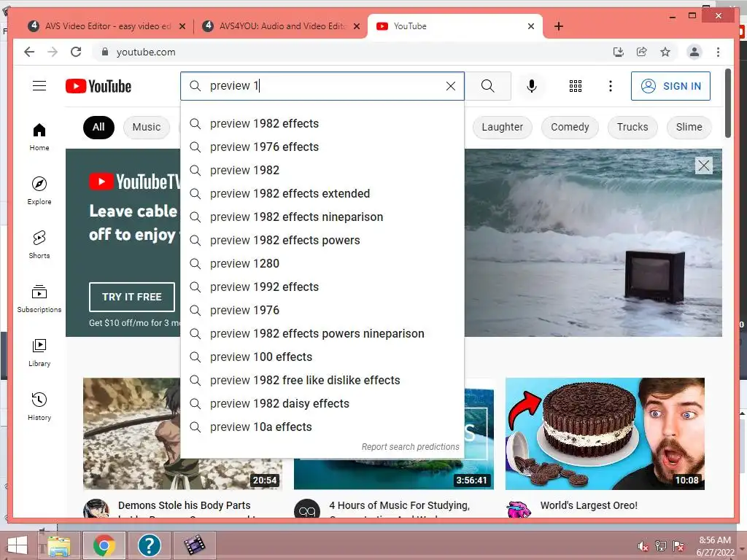
Task: Choose suggestion 'preview 1280'
Action: tap(322, 264)
